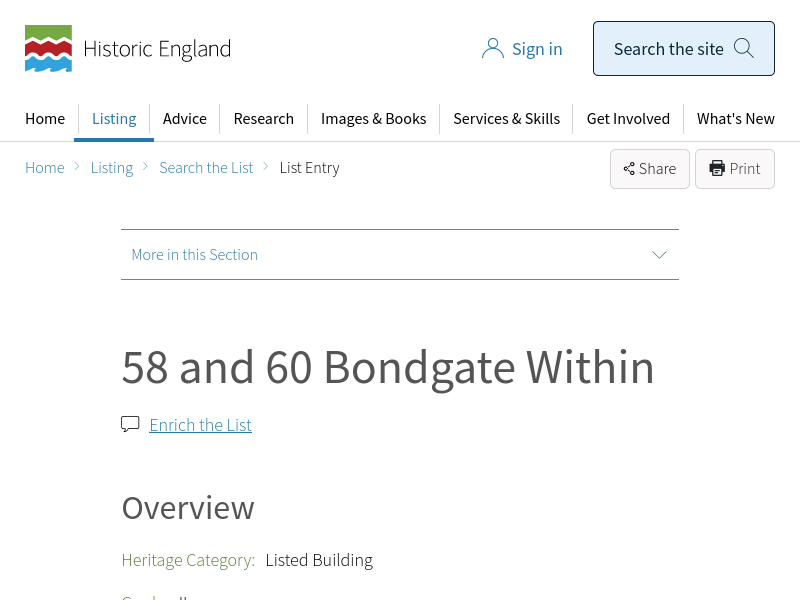This screenshot has height=600, width=800.
Task: Select the Listing navigation tab
Action: [x=114, y=119]
